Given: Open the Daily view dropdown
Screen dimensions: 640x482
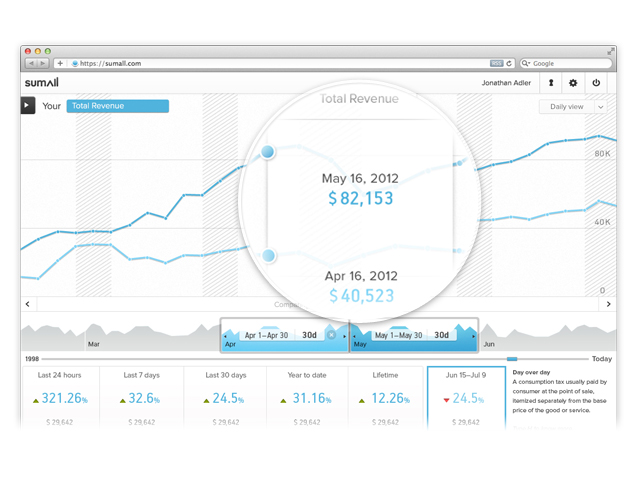Looking at the screenshot, I should [573, 107].
